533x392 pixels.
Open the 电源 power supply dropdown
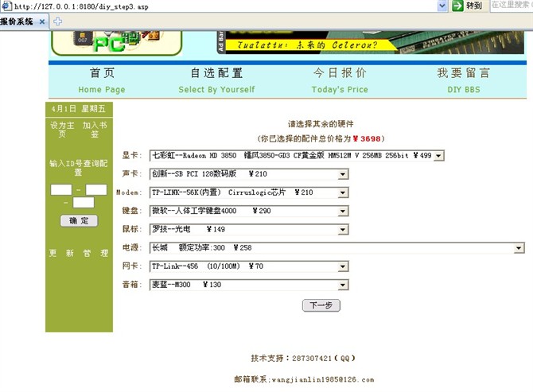click(x=337, y=247)
